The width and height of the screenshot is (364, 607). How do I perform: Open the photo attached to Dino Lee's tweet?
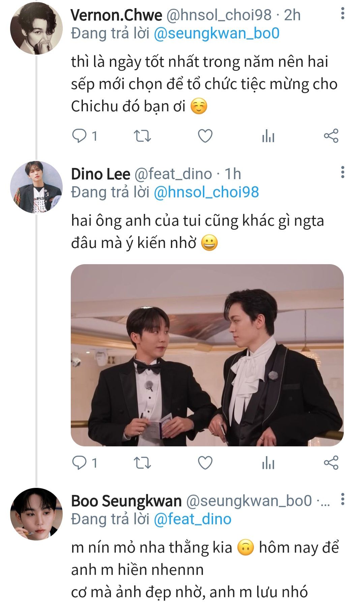pos(207,355)
